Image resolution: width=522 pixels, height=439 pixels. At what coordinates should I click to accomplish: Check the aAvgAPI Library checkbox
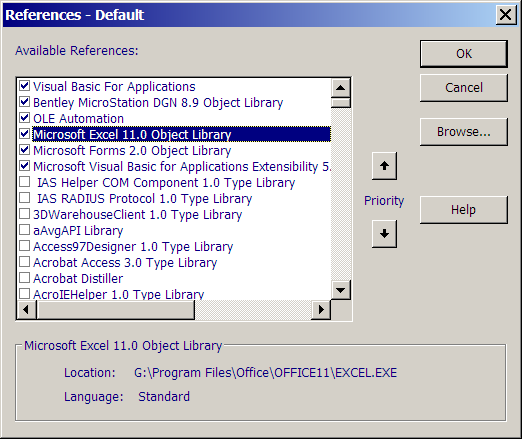pyautogui.click(x=24, y=230)
